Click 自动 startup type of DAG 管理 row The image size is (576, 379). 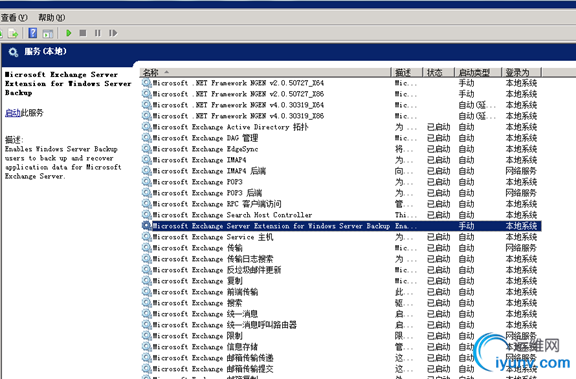click(466, 138)
